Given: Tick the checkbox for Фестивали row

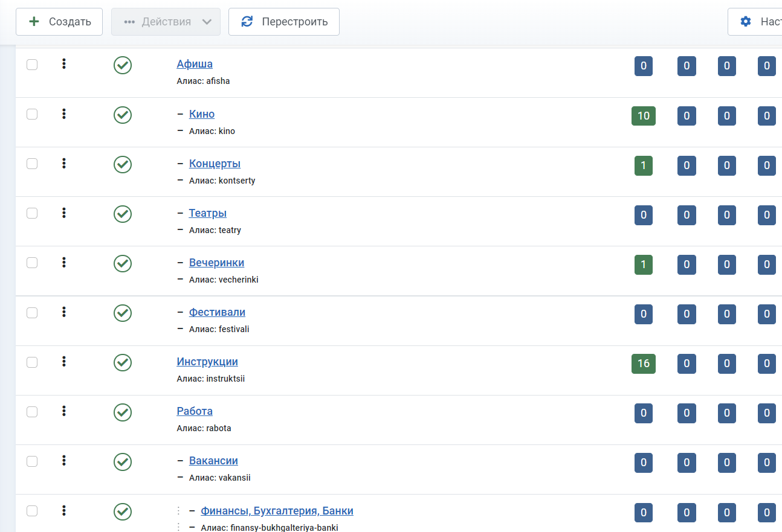Looking at the screenshot, I should [x=32, y=313].
